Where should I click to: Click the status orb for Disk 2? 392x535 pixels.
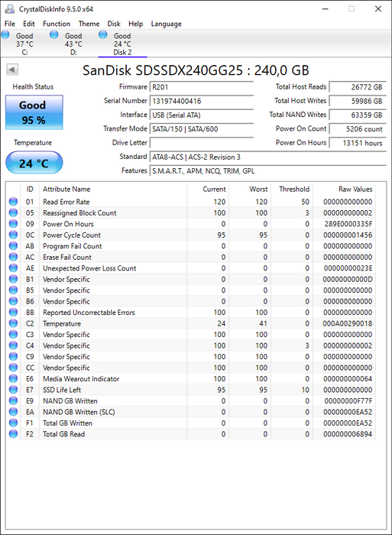102,34
